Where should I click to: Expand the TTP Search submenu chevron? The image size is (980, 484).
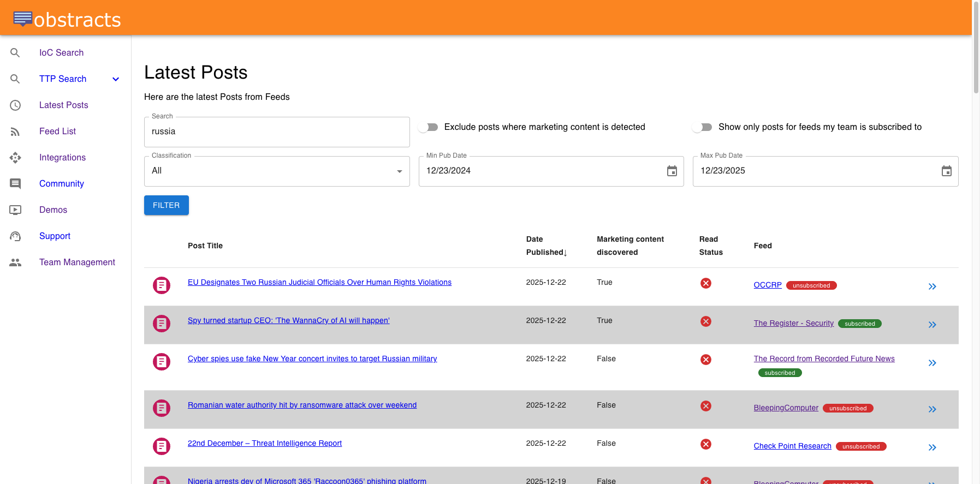116,79
